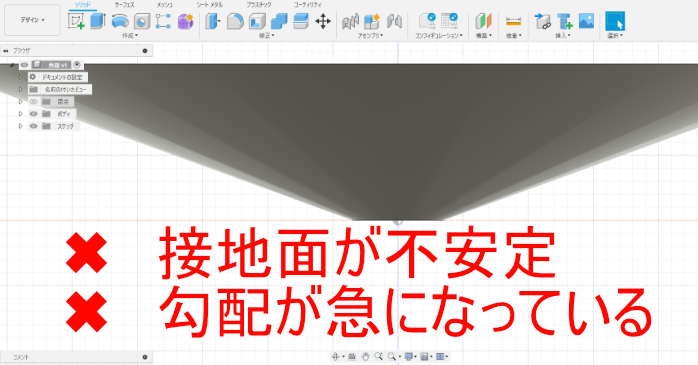Select the Hole tool
This screenshot has height=365, width=698.
[x=142, y=21]
